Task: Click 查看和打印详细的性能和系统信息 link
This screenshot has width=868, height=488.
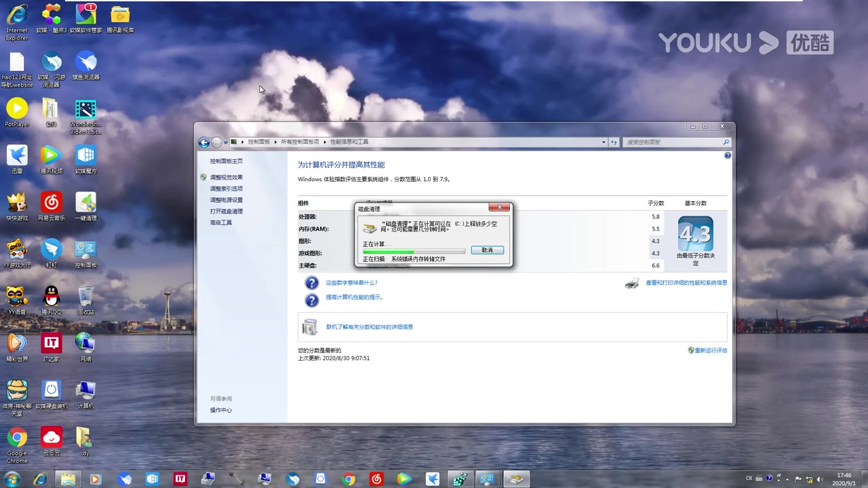Action: tap(686, 283)
